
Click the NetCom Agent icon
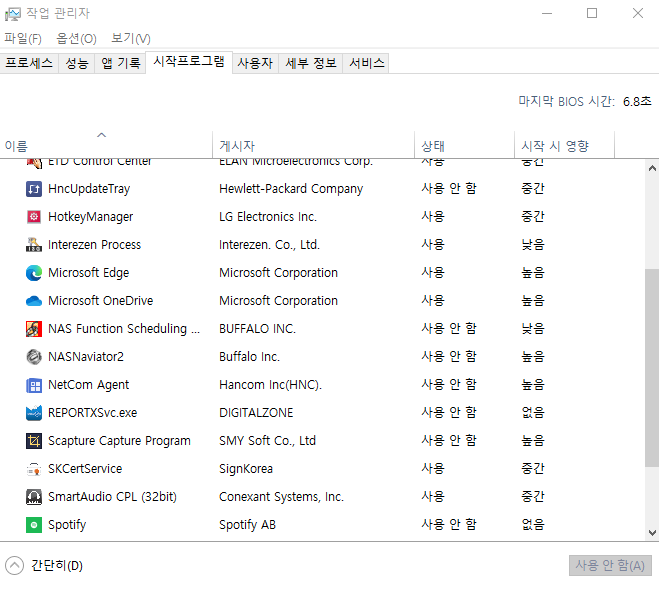click(x=34, y=385)
